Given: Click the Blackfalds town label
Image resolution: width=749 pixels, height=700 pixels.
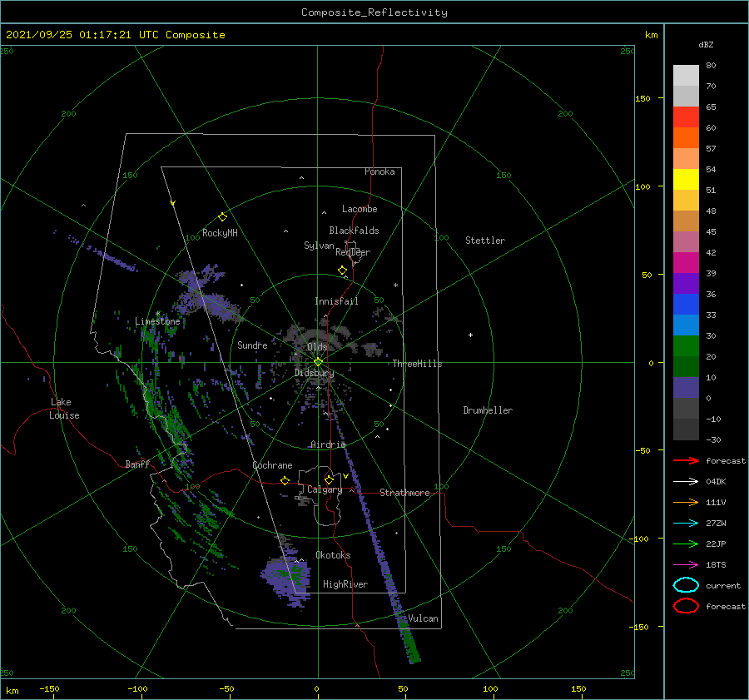Looking at the screenshot, I should pyautogui.click(x=354, y=231).
